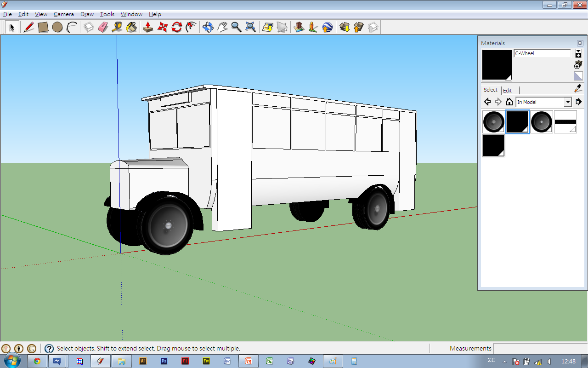Toggle the secondary selection pane button

coord(578,53)
